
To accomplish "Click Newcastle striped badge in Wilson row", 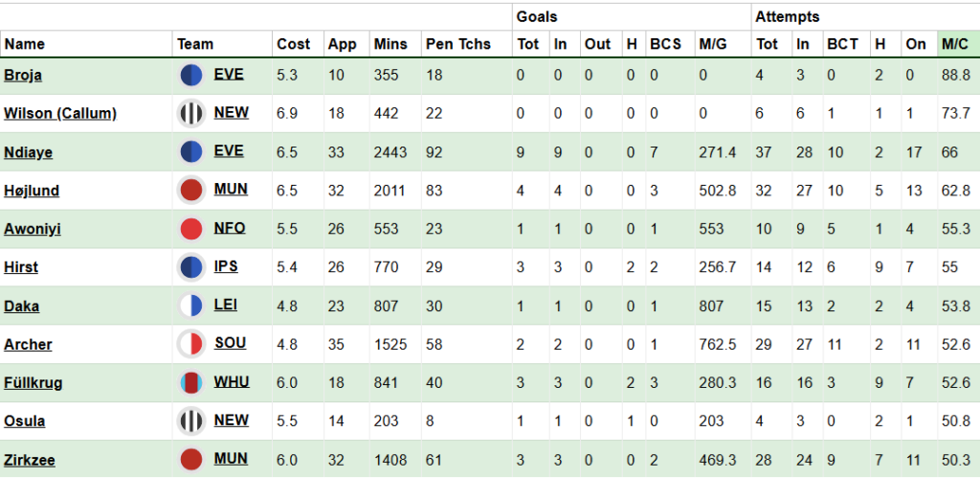I will [x=191, y=114].
